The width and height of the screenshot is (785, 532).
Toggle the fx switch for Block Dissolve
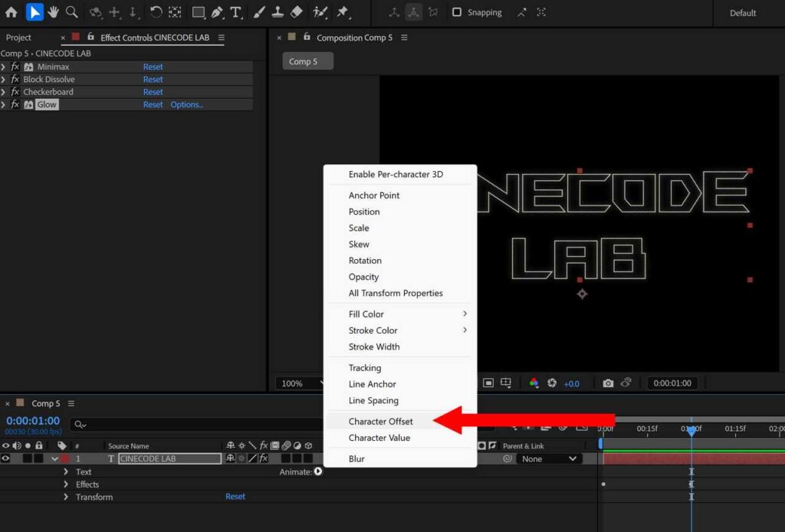15,79
